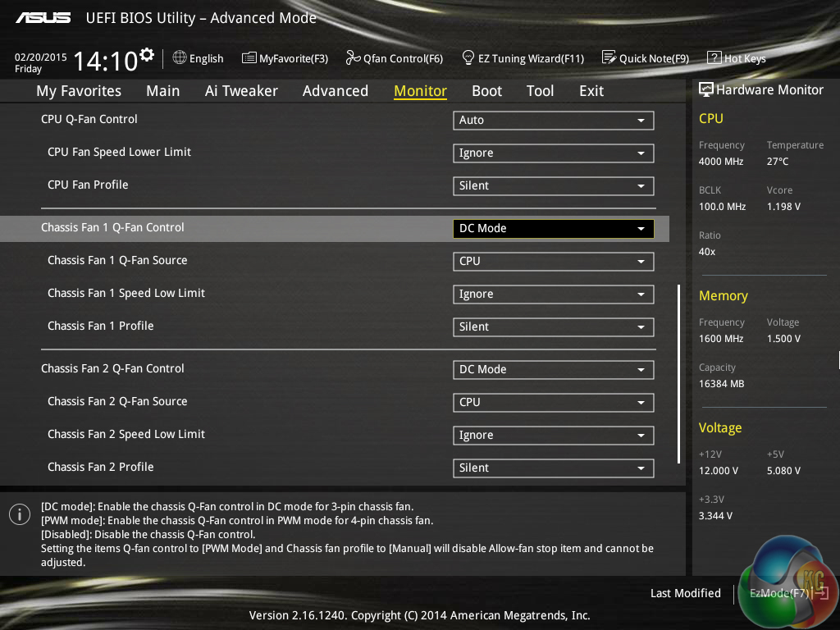Image resolution: width=840 pixels, height=630 pixels.
Task: Open the Ai Tweaker tab
Action: click(x=241, y=91)
